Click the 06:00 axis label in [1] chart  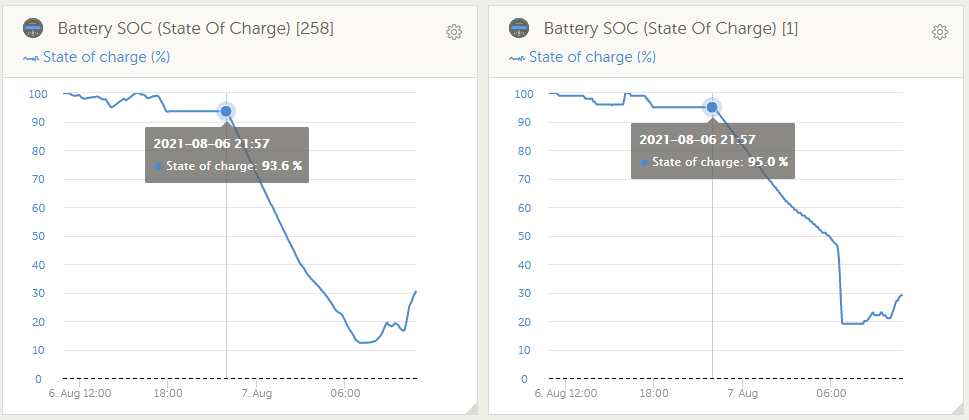pyautogui.click(x=831, y=394)
